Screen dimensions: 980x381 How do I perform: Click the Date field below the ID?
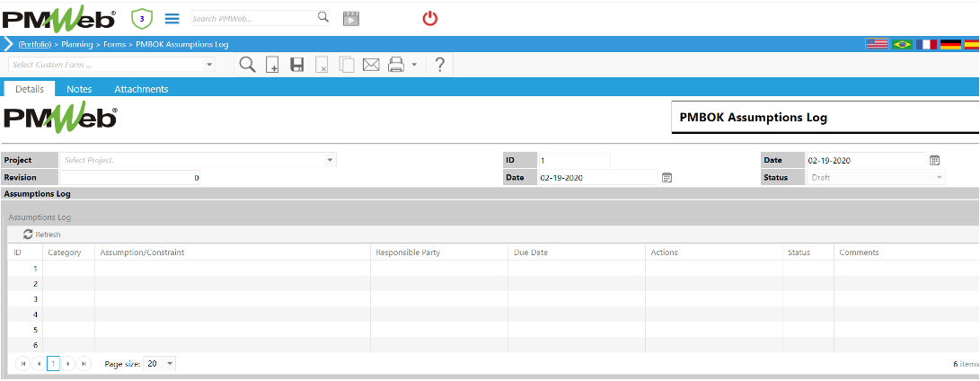pyautogui.click(x=597, y=178)
